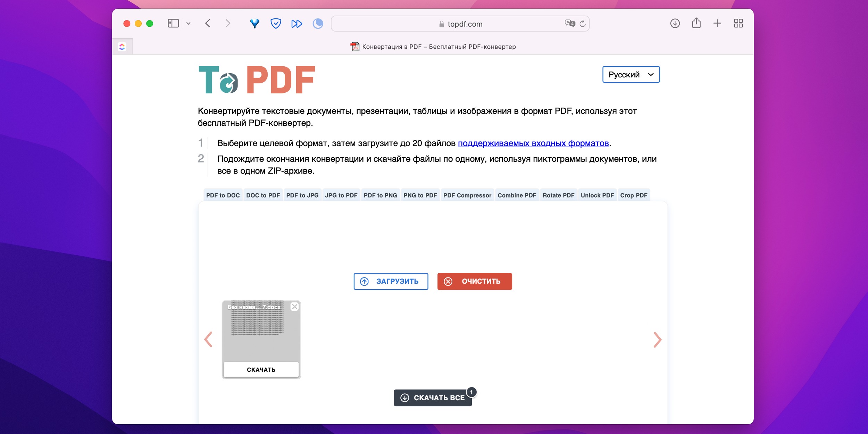Open the Share menu
Screen dimensions: 868x434
[696, 23]
